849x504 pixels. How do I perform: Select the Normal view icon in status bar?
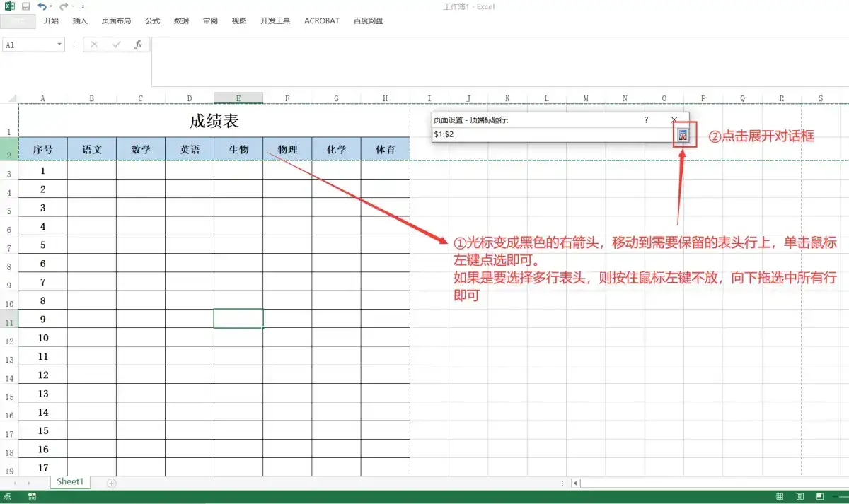780,496
